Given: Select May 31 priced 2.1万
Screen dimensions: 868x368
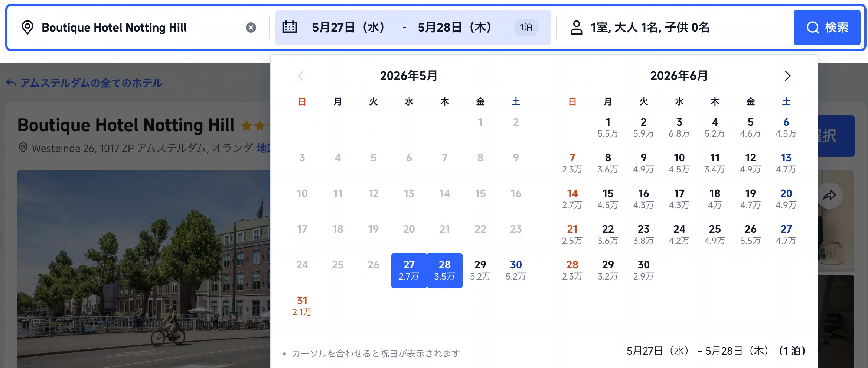Looking at the screenshot, I should [x=302, y=306].
